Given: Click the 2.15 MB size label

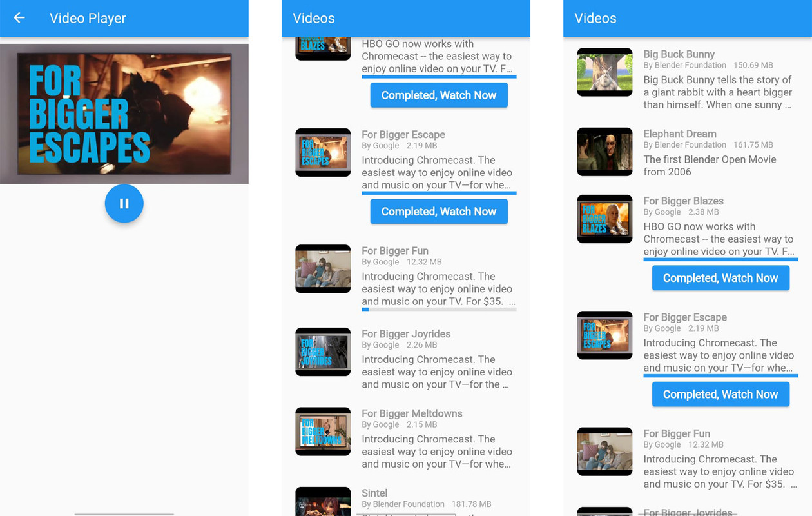Looking at the screenshot, I should pos(421,424).
